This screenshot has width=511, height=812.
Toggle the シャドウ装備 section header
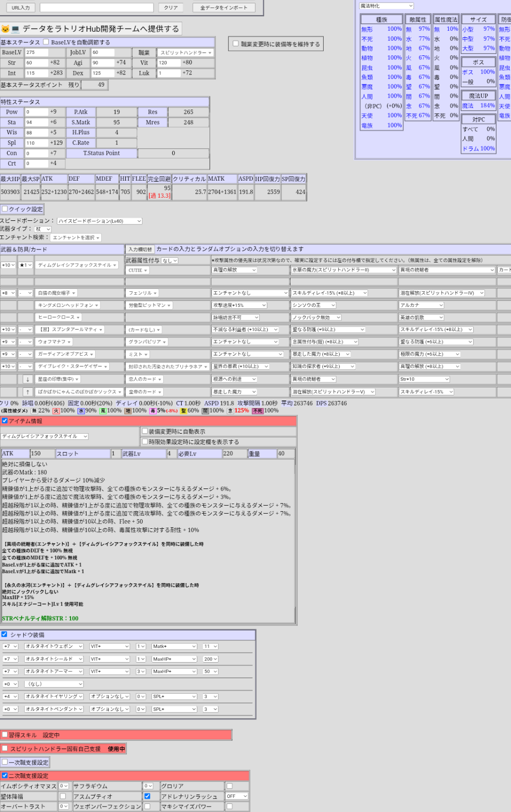tap(5, 635)
